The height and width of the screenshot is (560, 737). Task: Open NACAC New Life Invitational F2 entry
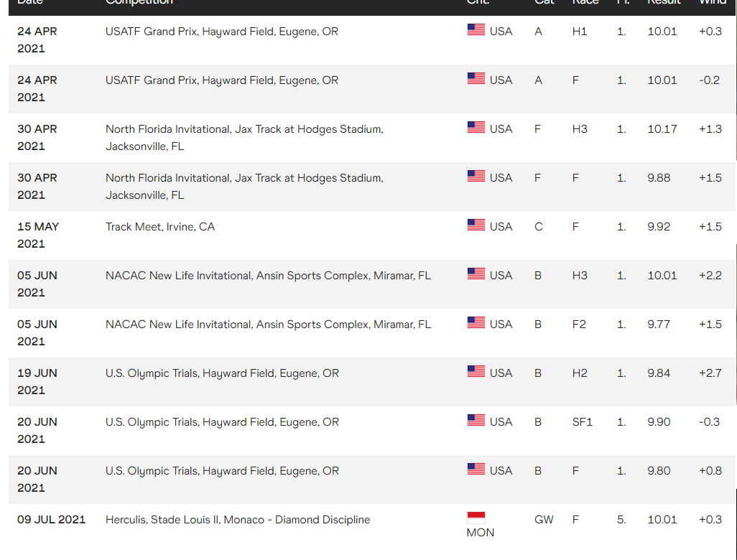(x=268, y=325)
